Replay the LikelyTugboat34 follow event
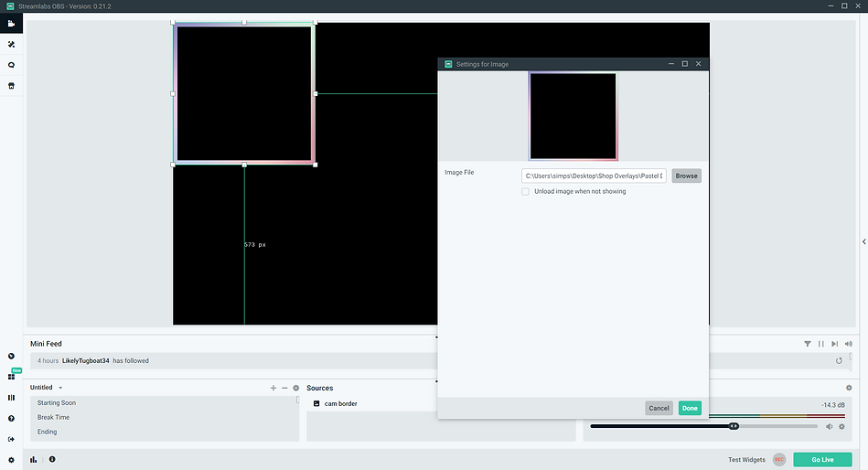Screen dimensions: 868x470 coord(839,361)
